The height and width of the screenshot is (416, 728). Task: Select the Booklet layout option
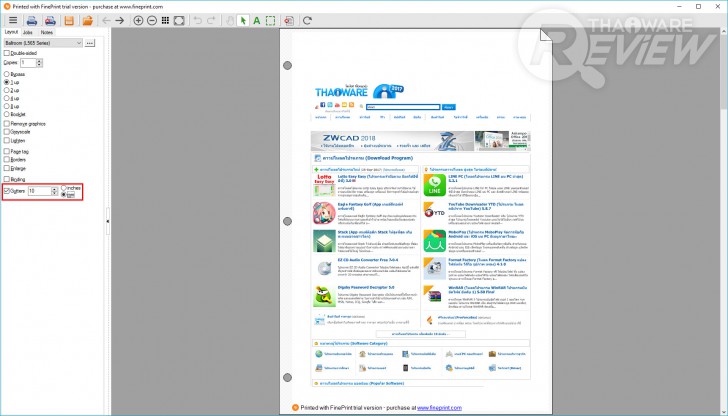pos(6,114)
